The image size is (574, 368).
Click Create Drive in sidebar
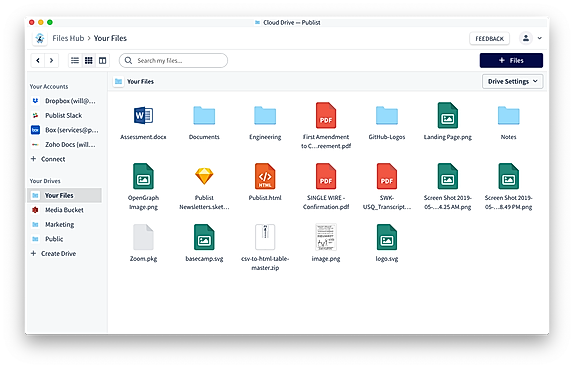53,253
